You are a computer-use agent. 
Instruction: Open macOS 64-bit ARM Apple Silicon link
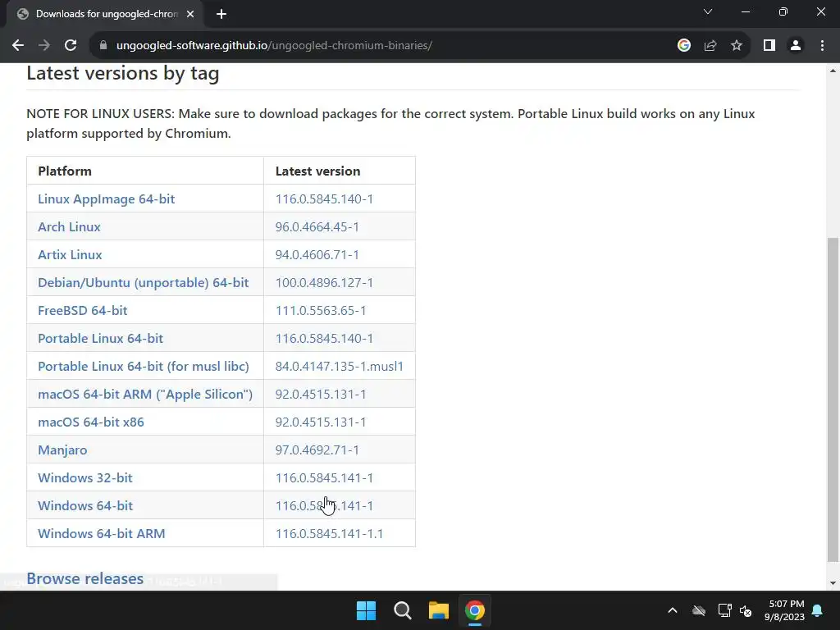click(x=145, y=394)
